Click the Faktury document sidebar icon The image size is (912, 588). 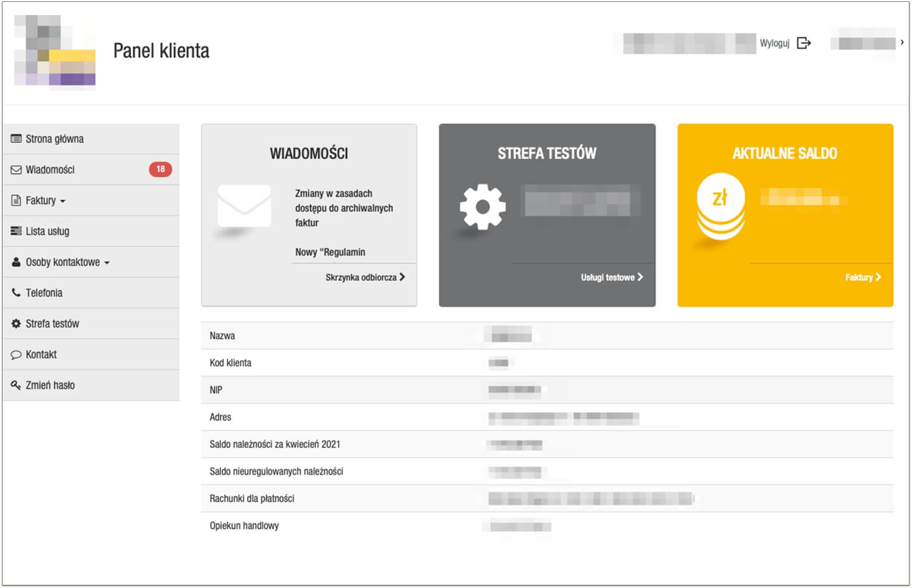[16, 201]
